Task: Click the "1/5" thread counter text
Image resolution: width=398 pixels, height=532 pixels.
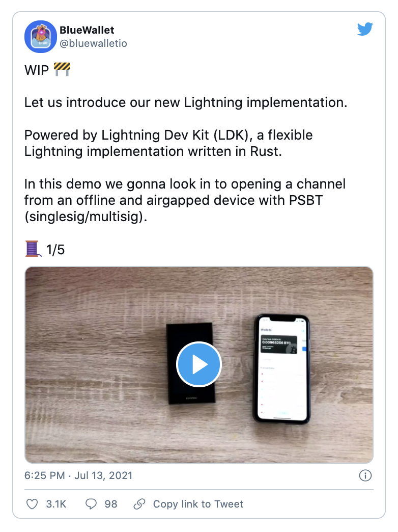Action: point(55,250)
